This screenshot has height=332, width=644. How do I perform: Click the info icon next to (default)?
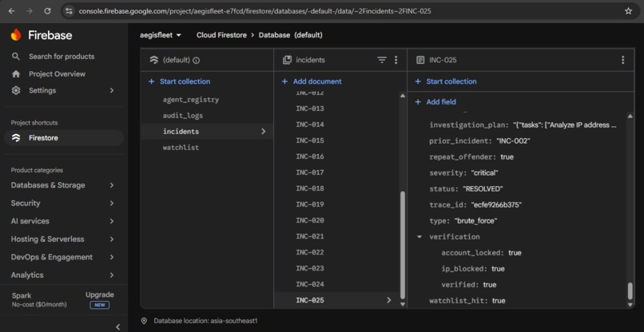coord(197,61)
